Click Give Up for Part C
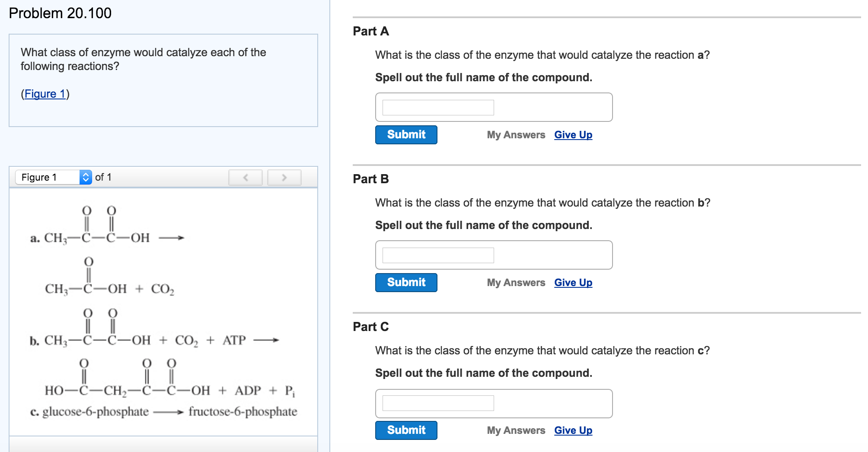The width and height of the screenshot is (868, 452). [x=573, y=430]
